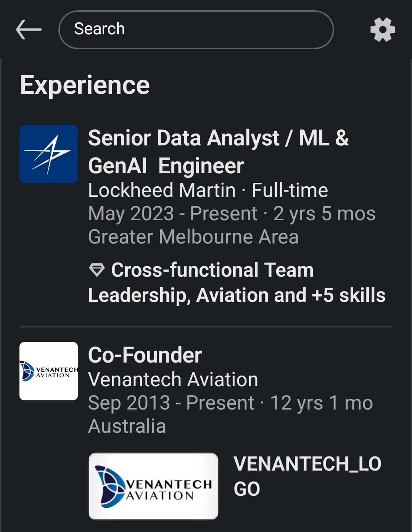
Task: Tap the May 2023 - Present date range
Action: click(173, 213)
